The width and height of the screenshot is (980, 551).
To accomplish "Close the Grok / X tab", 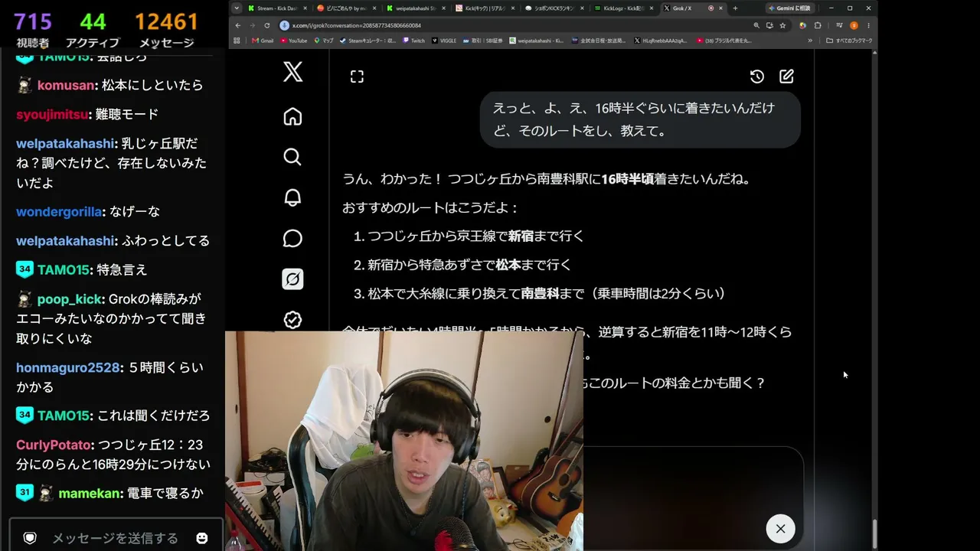I will [x=720, y=8].
